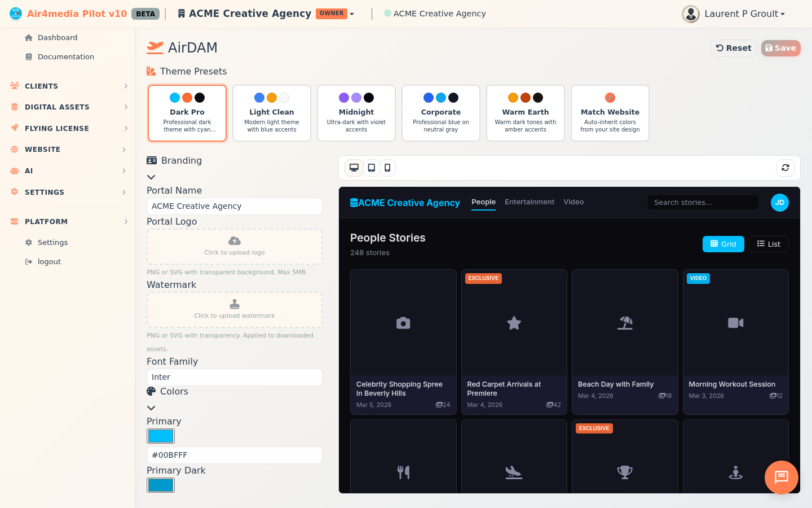
Task: Open the Primary color swatch picker
Action: point(161,436)
